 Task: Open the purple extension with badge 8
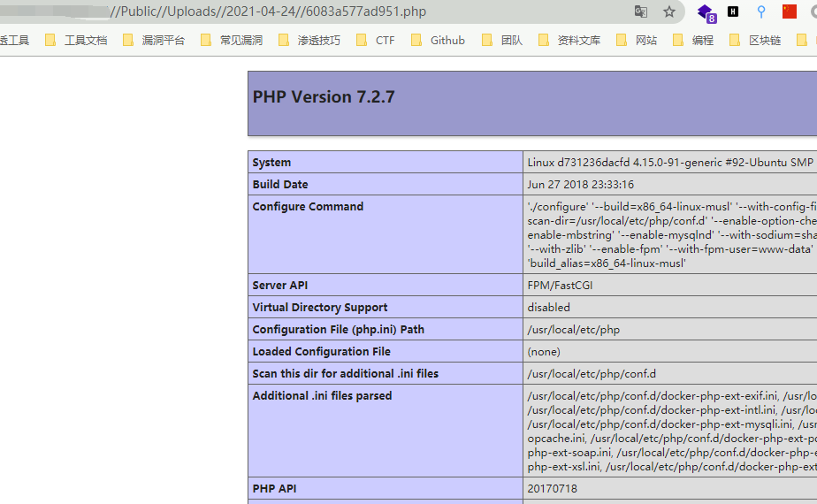click(x=706, y=12)
